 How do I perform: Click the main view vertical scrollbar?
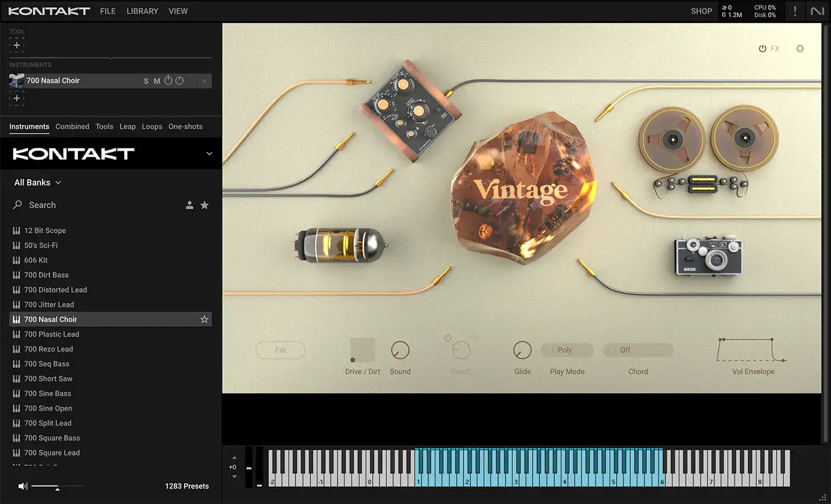click(x=825, y=233)
